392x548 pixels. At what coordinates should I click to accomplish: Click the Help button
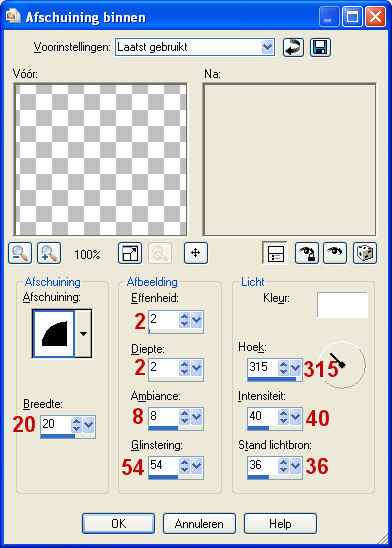(280, 524)
